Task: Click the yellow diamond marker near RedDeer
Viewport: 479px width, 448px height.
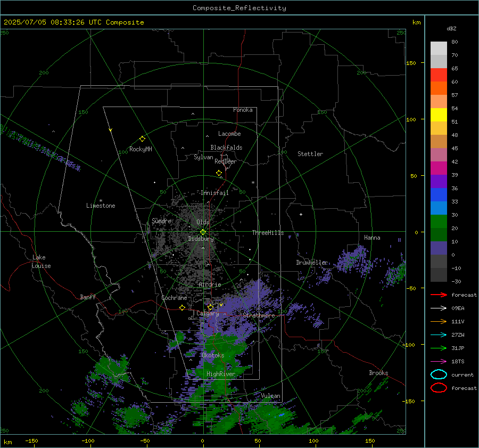Action: point(219,173)
